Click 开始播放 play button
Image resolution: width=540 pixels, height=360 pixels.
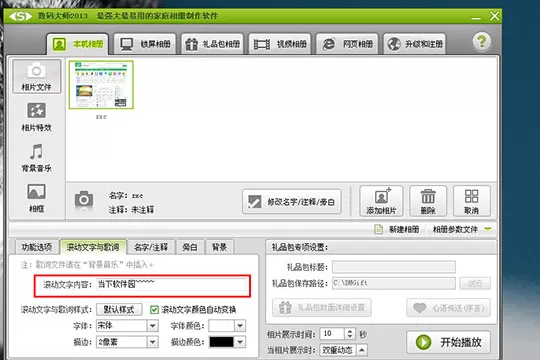(448, 342)
